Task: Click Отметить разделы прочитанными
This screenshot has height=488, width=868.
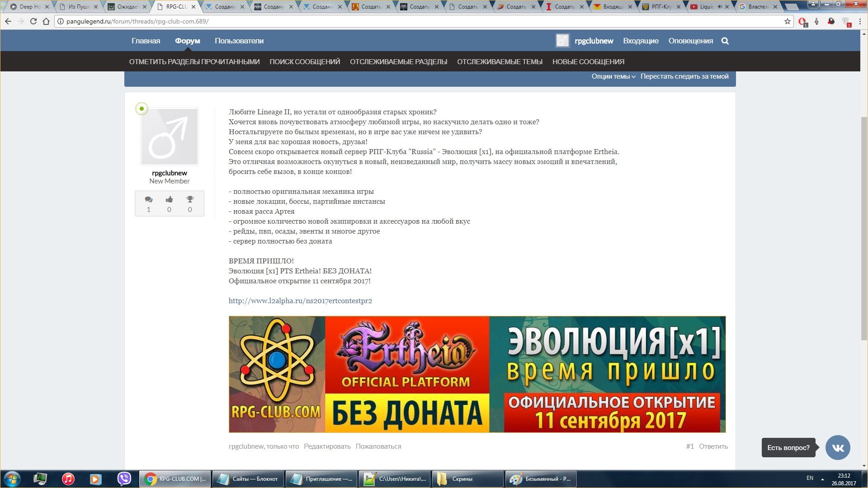Action: click(x=194, y=61)
